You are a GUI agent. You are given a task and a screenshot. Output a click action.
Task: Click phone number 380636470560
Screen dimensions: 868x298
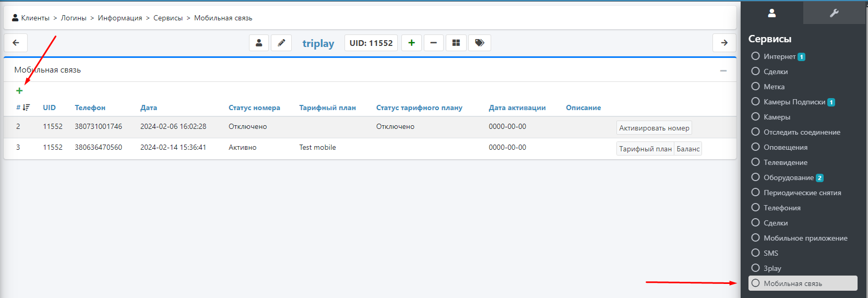coord(98,147)
